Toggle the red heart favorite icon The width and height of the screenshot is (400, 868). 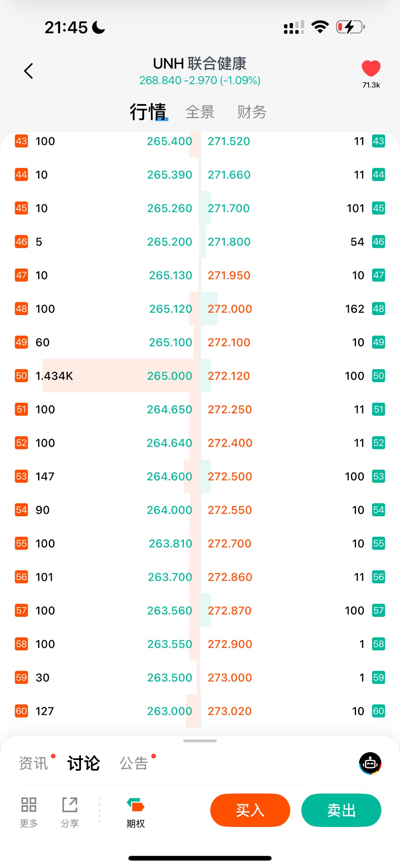371,68
